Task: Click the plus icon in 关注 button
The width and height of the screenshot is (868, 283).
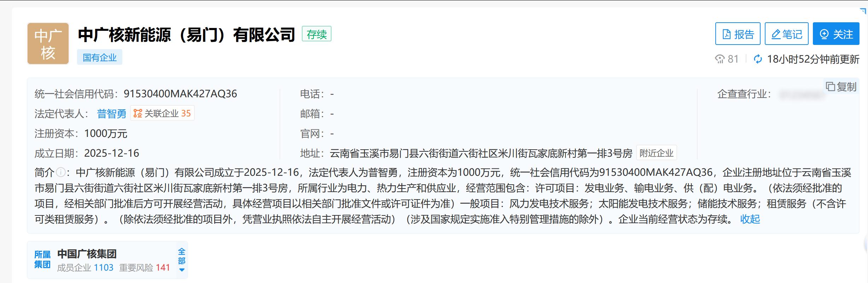Action: coord(824,34)
